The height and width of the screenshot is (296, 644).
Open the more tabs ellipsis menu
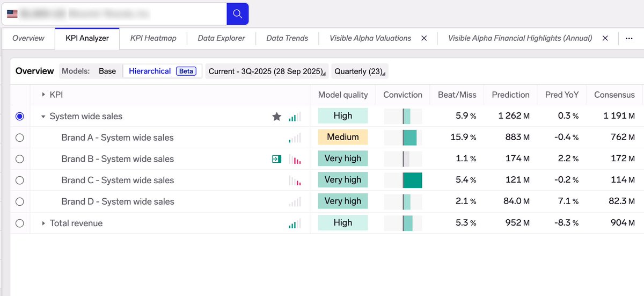point(629,38)
